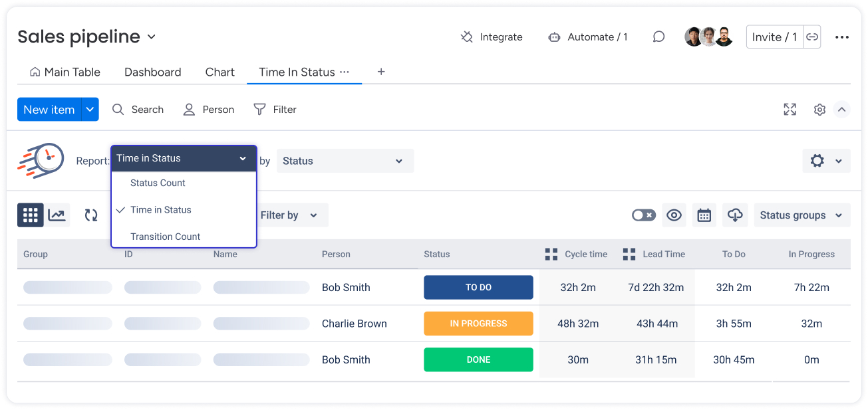Open board settings gear beside fullscreen

point(819,110)
